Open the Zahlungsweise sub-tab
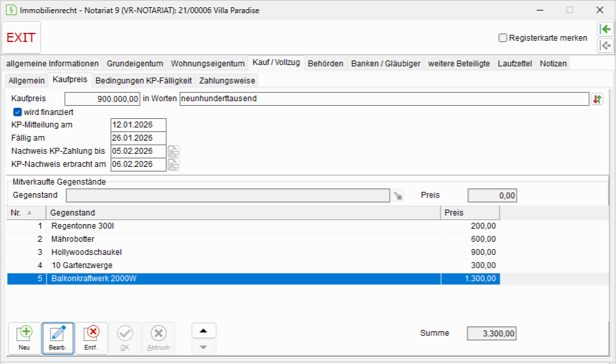This screenshot has width=616, height=364. (227, 81)
